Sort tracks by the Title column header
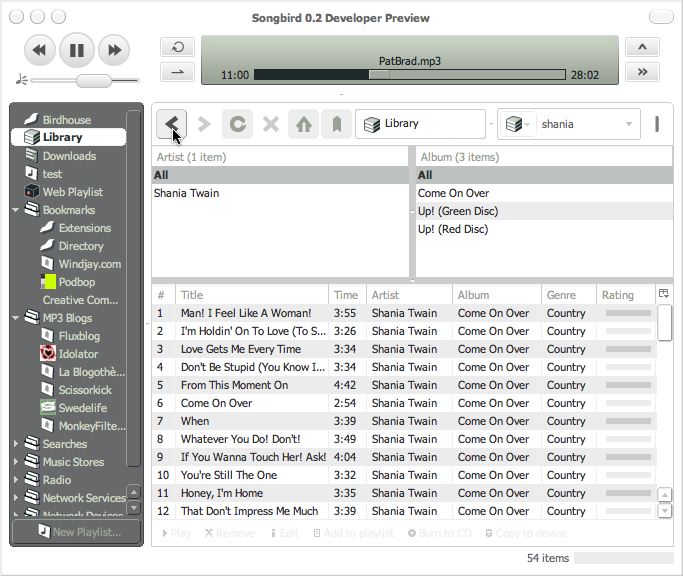Screen dimensions: 683x576 coord(252,295)
